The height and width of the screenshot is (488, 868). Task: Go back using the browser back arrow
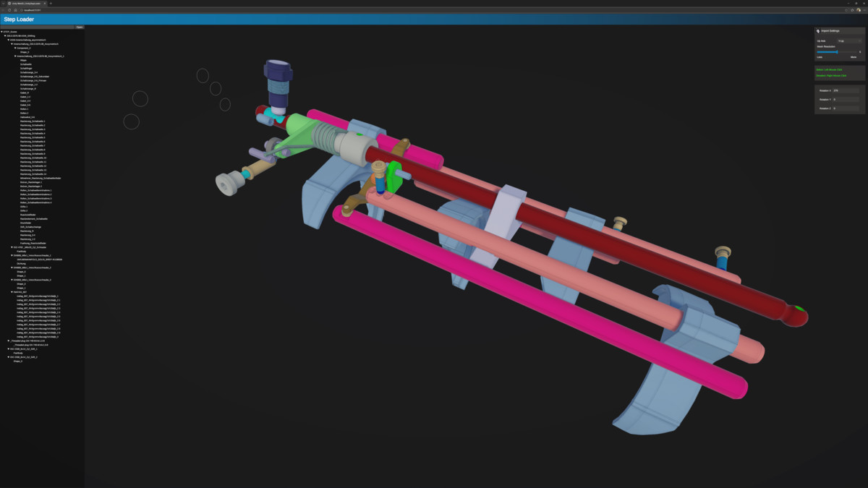(4, 10)
